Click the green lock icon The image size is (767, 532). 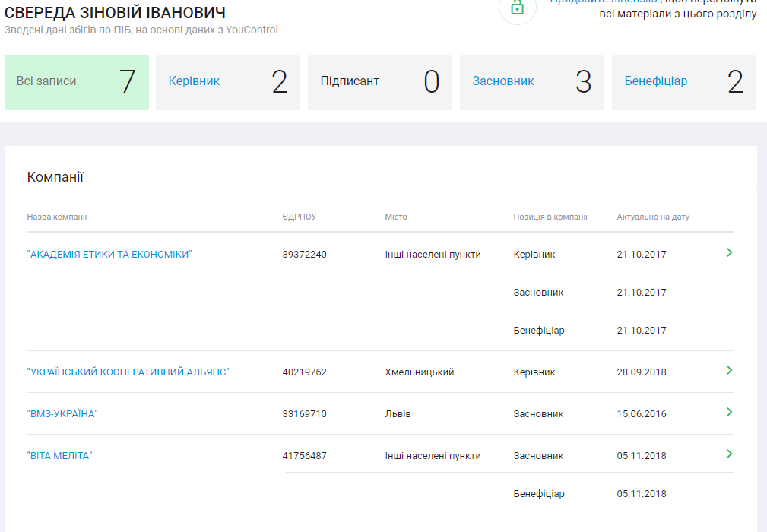click(517, 7)
